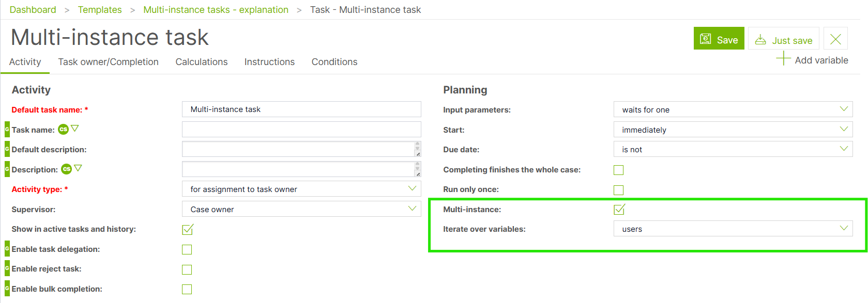Click the X close icon near Just save
This screenshot has width=868, height=303.
(835, 39)
